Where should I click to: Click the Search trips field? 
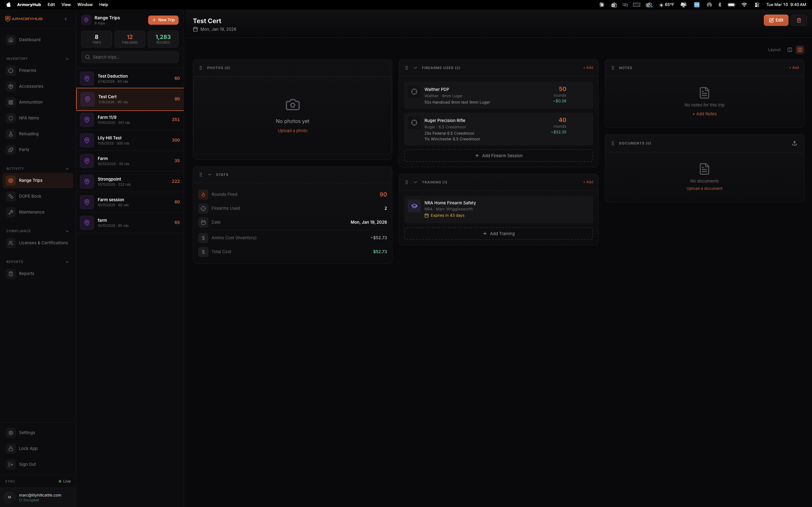click(129, 57)
